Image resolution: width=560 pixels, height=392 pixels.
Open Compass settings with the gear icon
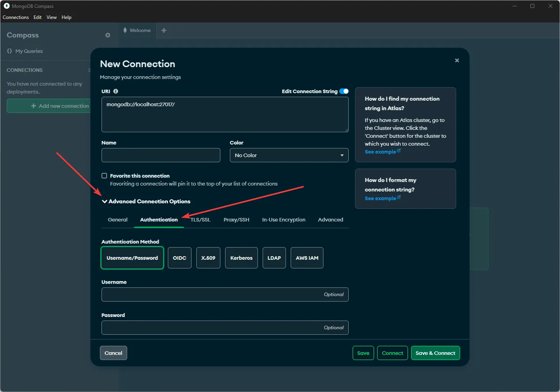pyautogui.click(x=107, y=35)
